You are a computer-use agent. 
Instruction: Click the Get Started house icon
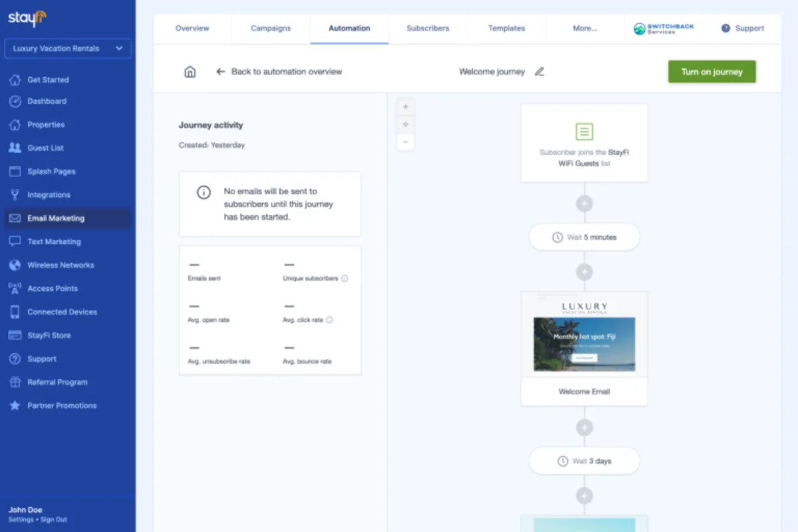pyautogui.click(x=15, y=80)
